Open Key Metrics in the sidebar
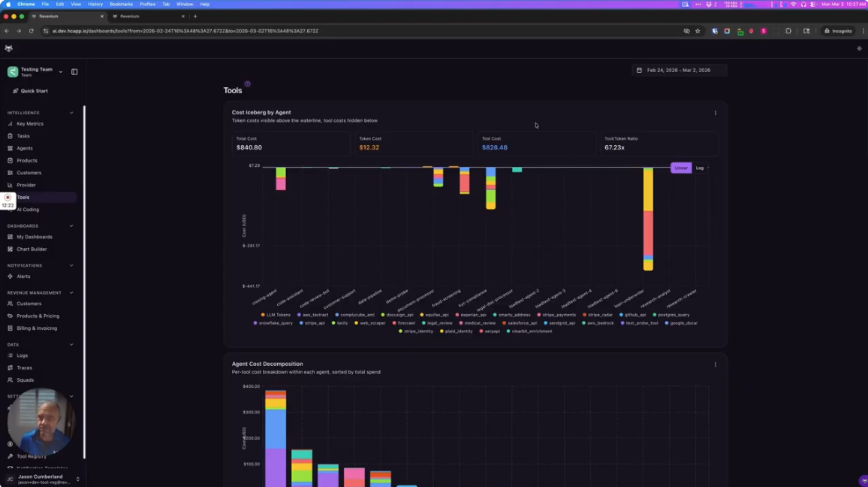868x487 pixels. click(30, 123)
